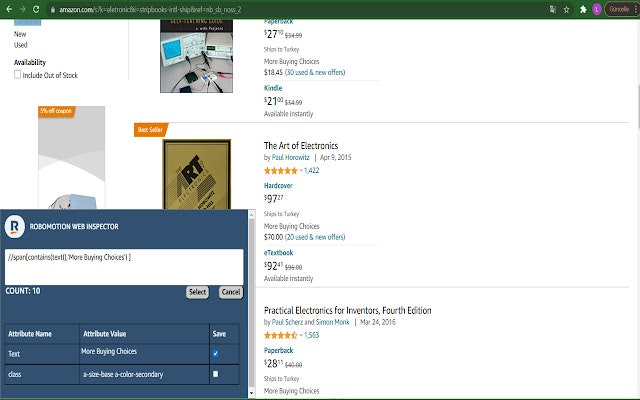Image resolution: width=640 pixels, height=400 pixels.
Task: Filter by Used condition
Action: tap(20, 45)
